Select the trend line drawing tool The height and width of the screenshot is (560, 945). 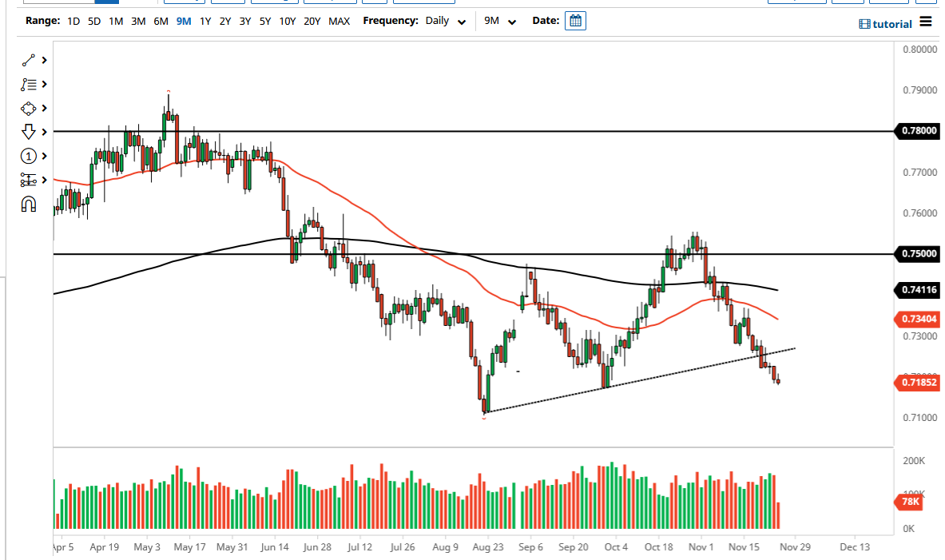coord(29,60)
